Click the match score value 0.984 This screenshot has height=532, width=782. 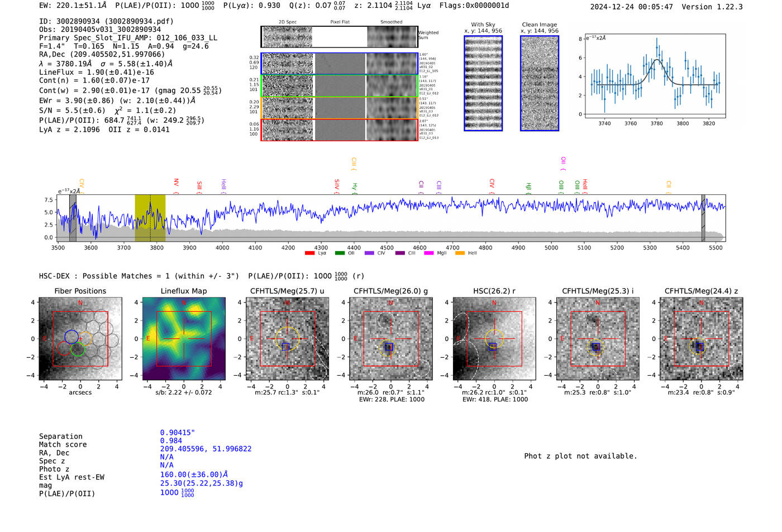coord(171,441)
